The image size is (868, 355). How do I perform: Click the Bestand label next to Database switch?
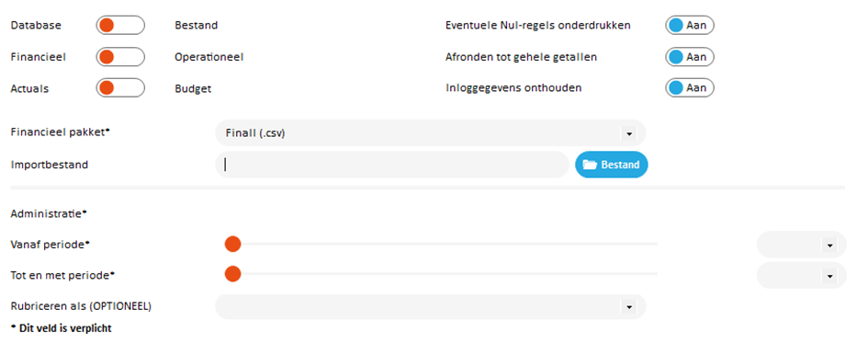[x=196, y=26]
